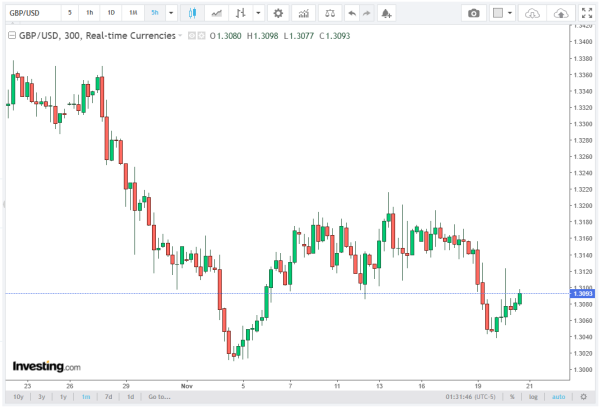This screenshot has width=600, height=408.
Task: Create a price alert with bell icon
Action: click(x=387, y=13)
